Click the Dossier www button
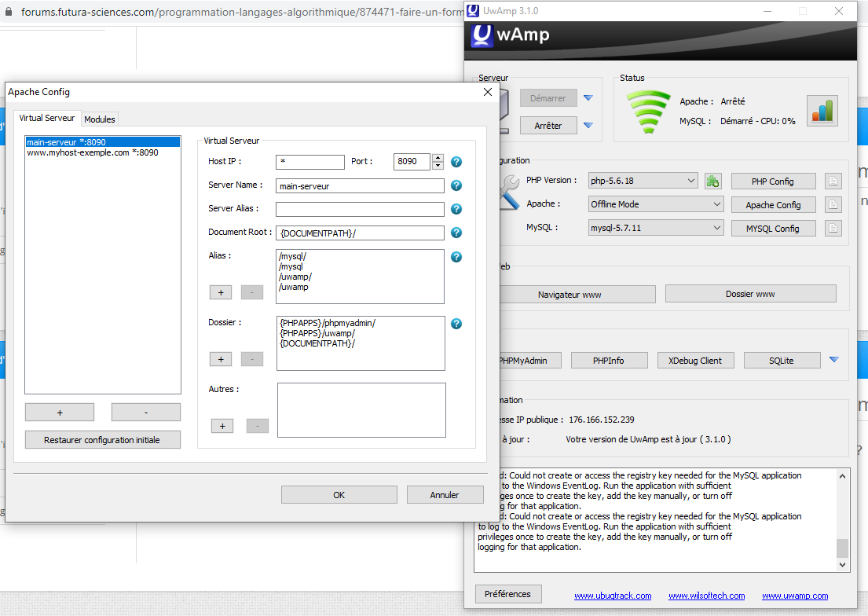Viewport: 868px width, 616px height. pyautogui.click(x=751, y=294)
